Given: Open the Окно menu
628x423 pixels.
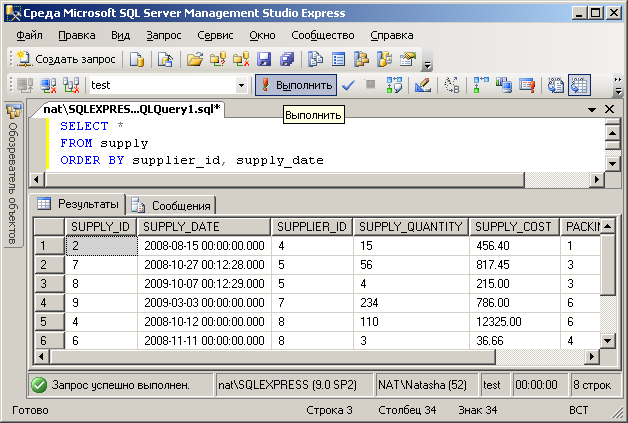Looking at the screenshot, I should [262, 35].
